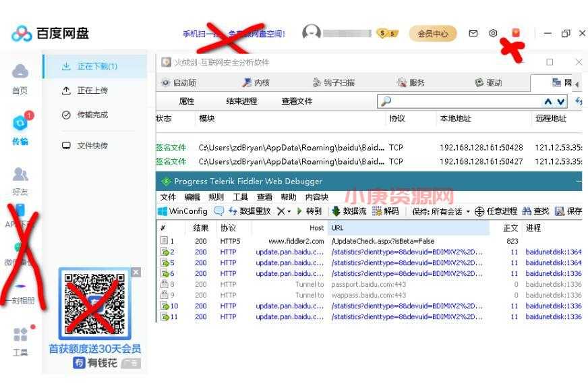This screenshot has width=588, height=388.
Task: Open the 首页 home cloud icon
Action: pos(20,72)
